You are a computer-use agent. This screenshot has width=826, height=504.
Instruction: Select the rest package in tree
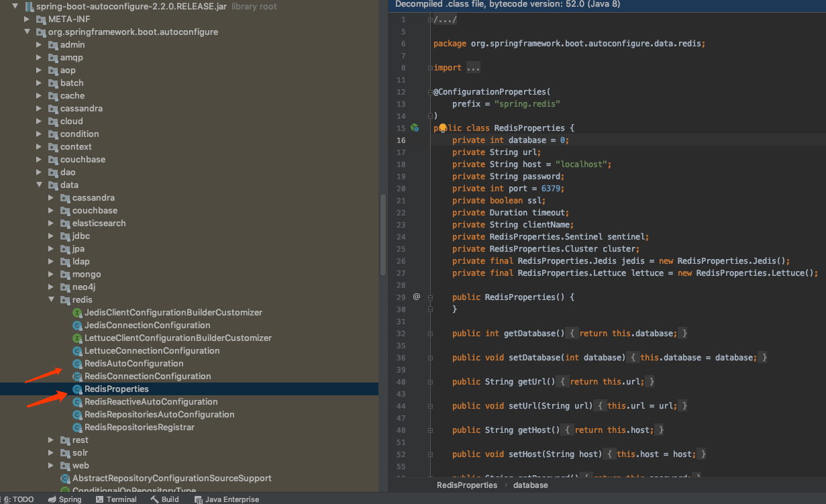pos(81,440)
